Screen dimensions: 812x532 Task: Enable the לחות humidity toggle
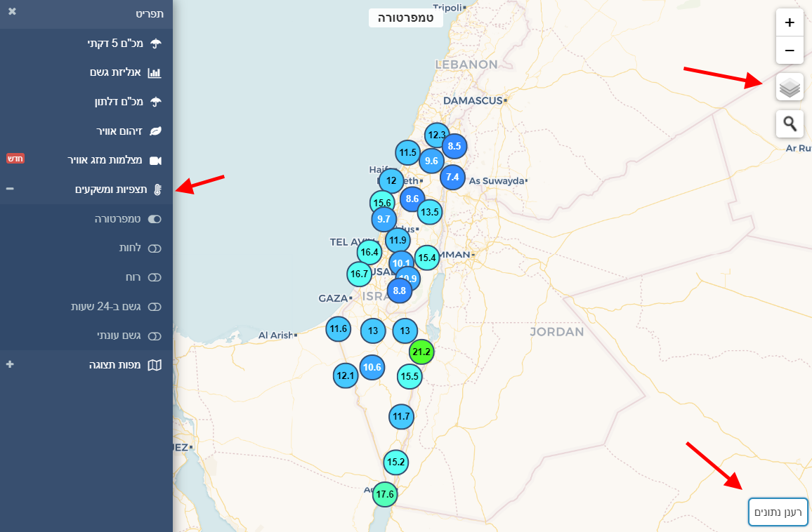coord(155,248)
